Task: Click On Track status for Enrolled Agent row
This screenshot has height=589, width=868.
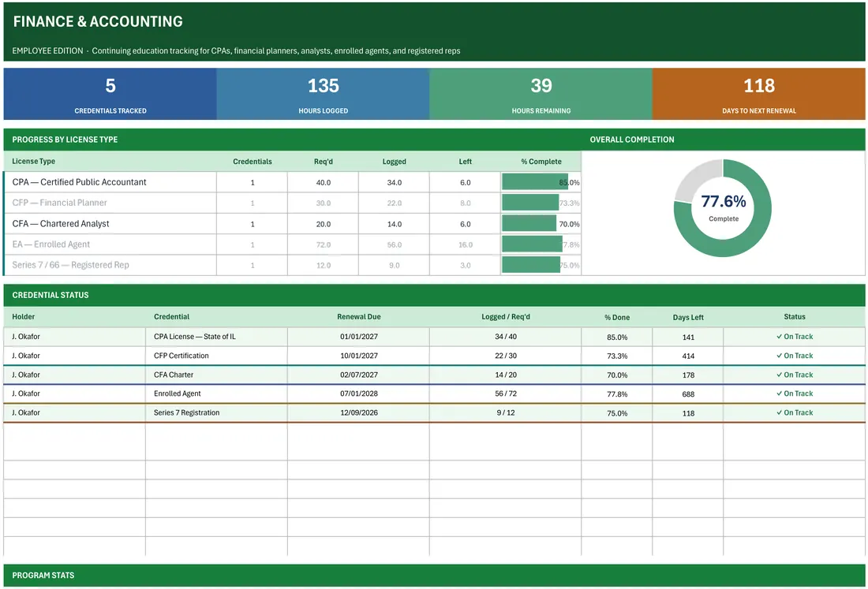Action: tap(795, 393)
